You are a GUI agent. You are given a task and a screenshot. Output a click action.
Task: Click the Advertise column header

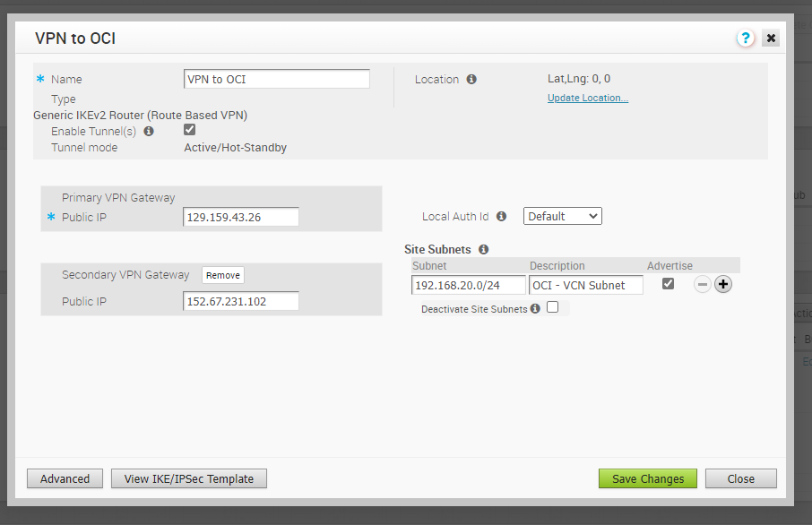coord(669,265)
